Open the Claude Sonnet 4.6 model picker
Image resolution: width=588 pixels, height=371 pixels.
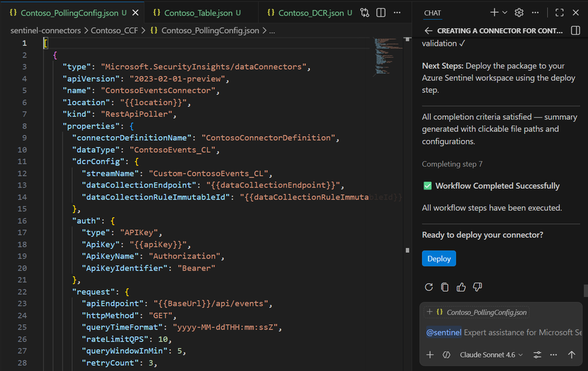(x=491, y=355)
